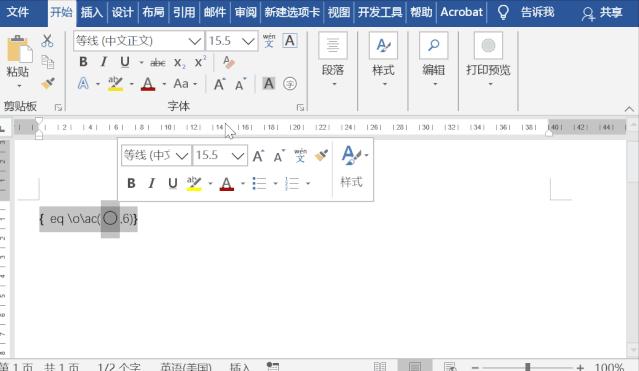Adjust the zoom slider handle

[x=527, y=367]
